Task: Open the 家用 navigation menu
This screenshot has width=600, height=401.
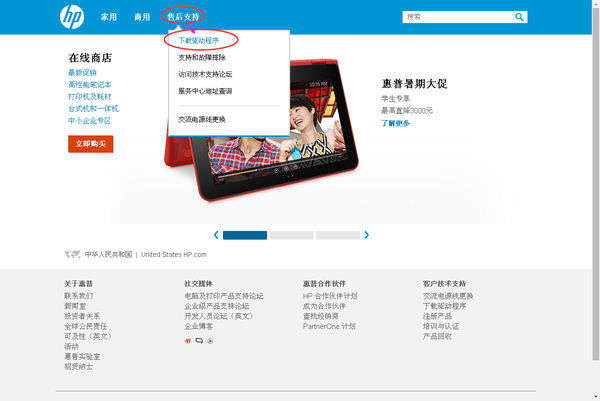Action: coord(109,17)
